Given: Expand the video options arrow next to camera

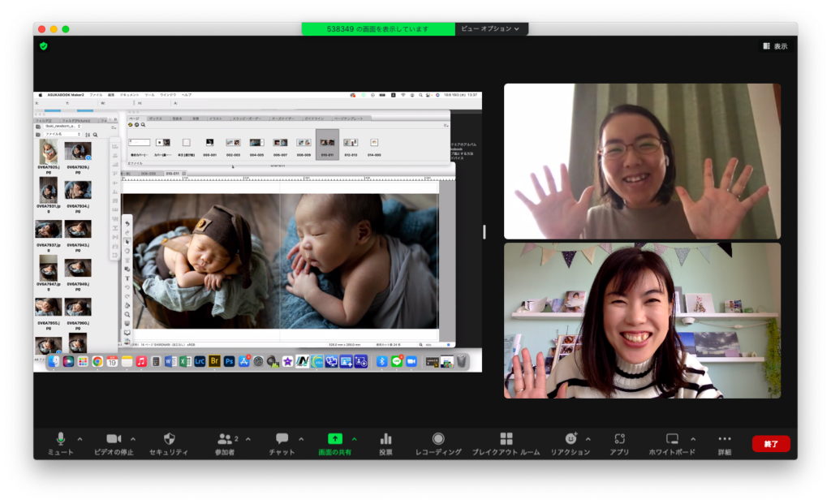Looking at the screenshot, I should 133,439.
